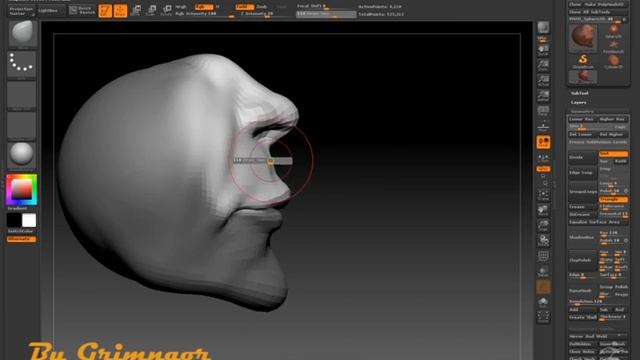Select the Move transform icon

point(136,10)
